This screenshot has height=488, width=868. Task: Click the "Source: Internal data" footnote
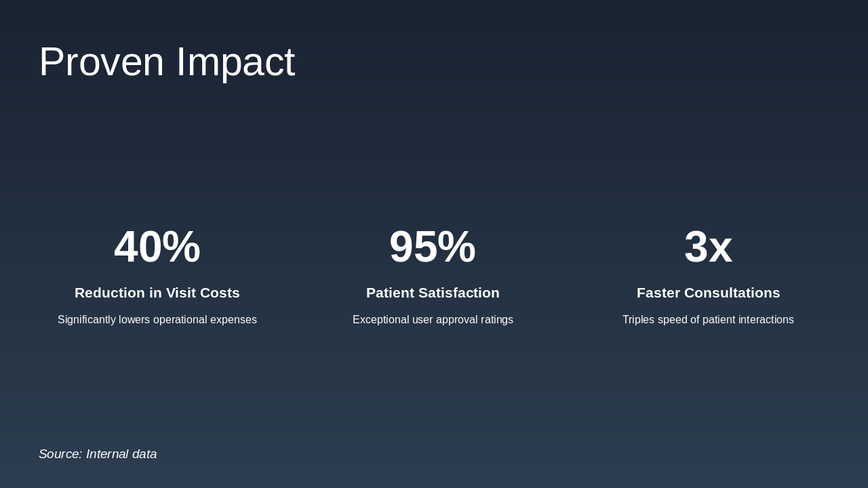pos(98,454)
